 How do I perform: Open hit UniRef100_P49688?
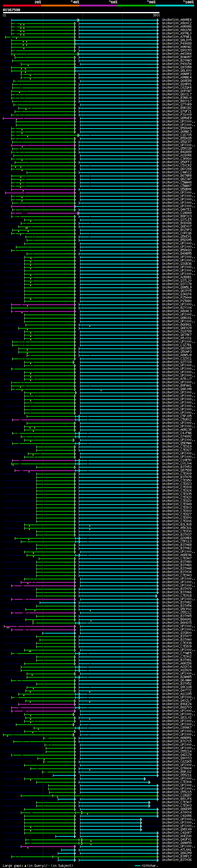[177, 43]
